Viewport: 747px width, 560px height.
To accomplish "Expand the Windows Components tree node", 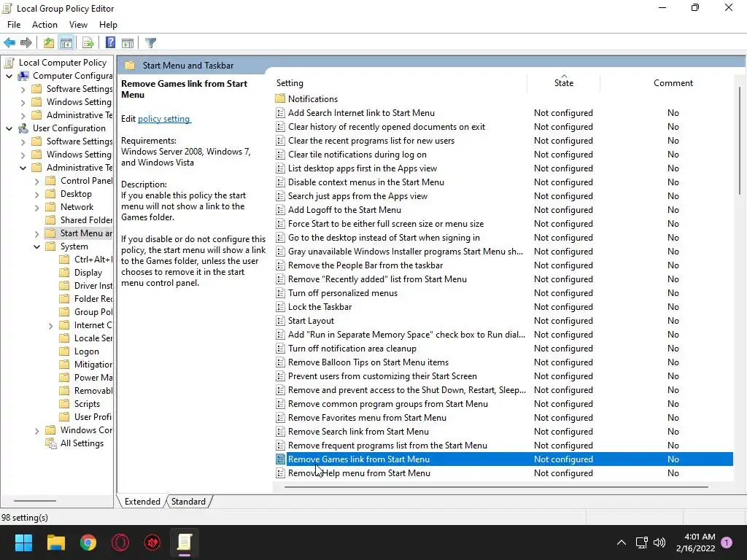I will pos(36,430).
